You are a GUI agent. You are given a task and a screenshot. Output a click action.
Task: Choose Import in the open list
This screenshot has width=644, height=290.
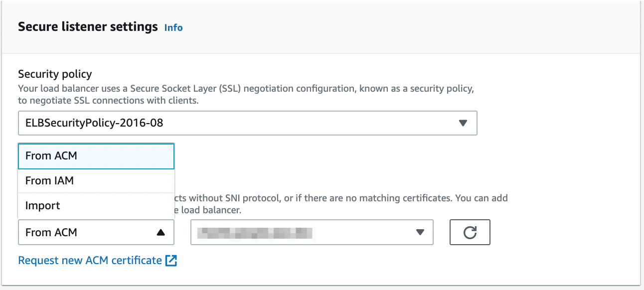point(96,206)
